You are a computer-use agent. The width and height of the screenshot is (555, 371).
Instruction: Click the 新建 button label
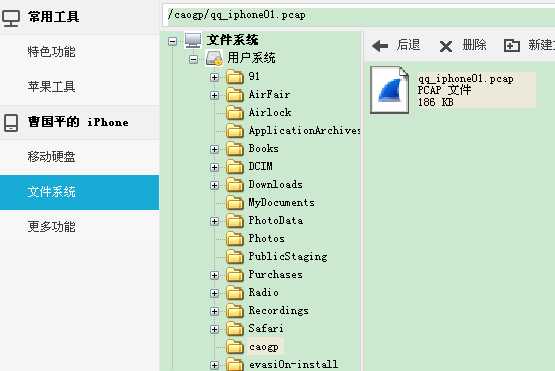pyautogui.click(x=541, y=45)
